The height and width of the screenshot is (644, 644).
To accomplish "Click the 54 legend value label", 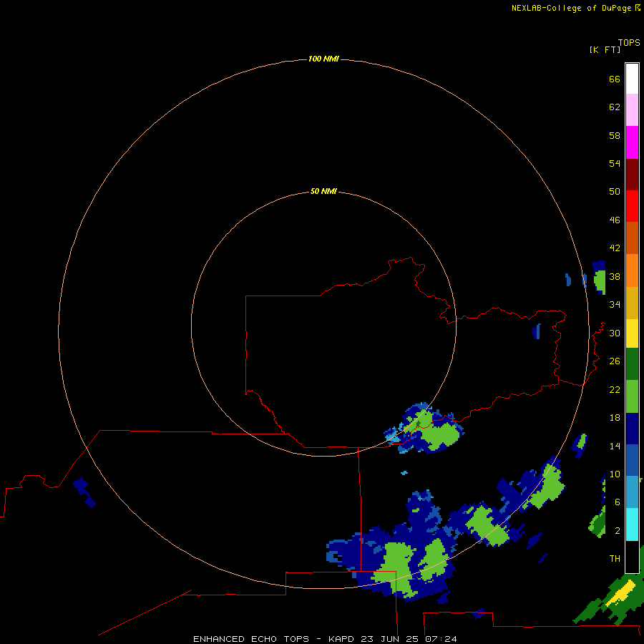I will click(615, 163).
